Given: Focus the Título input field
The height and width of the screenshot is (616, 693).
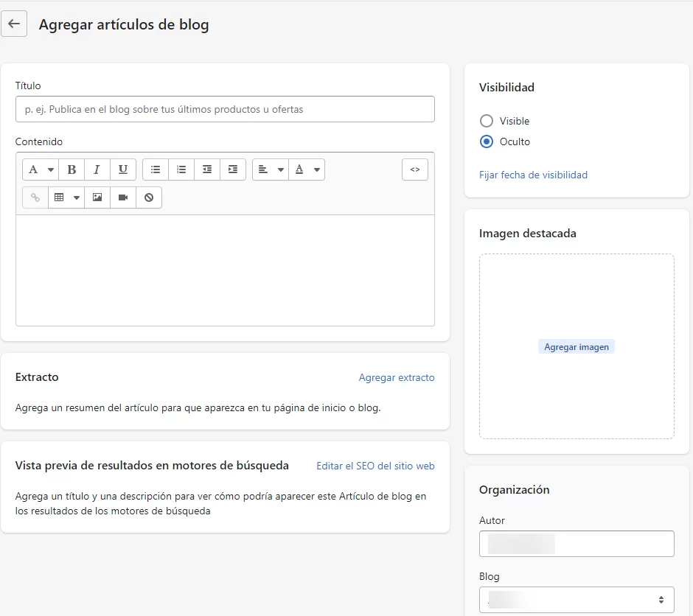Looking at the screenshot, I should pos(225,109).
